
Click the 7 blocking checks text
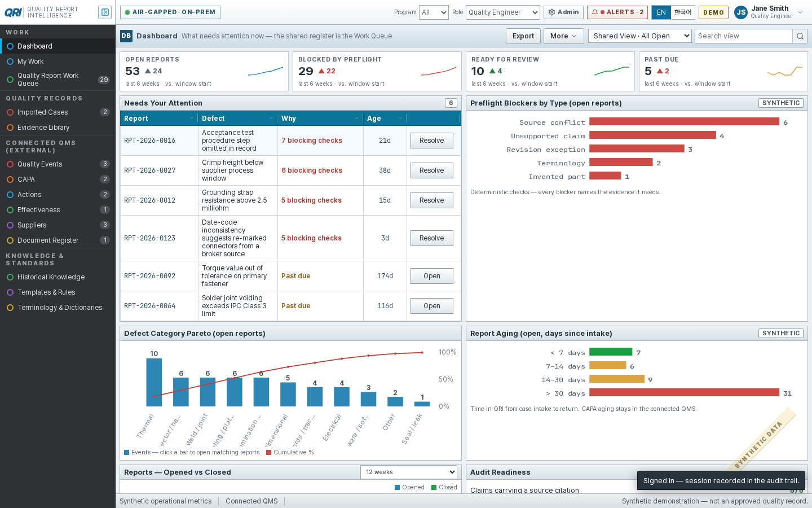[x=312, y=141]
